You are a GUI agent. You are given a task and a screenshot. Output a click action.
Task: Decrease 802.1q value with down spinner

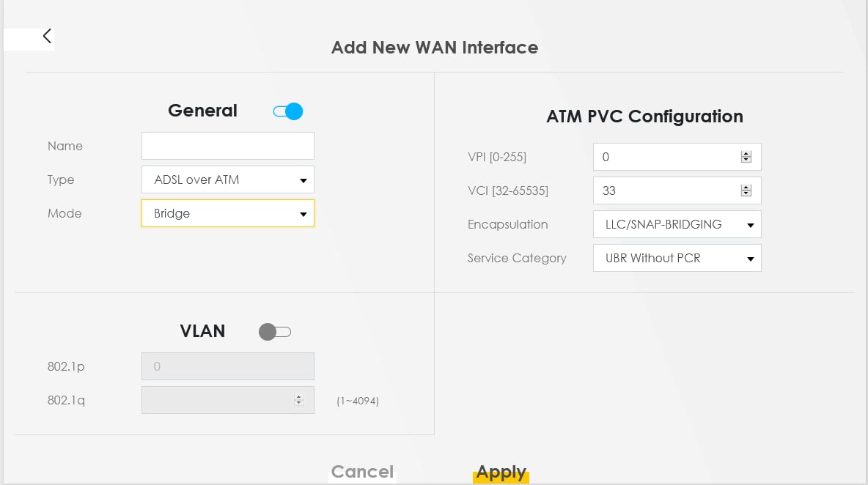pos(299,403)
